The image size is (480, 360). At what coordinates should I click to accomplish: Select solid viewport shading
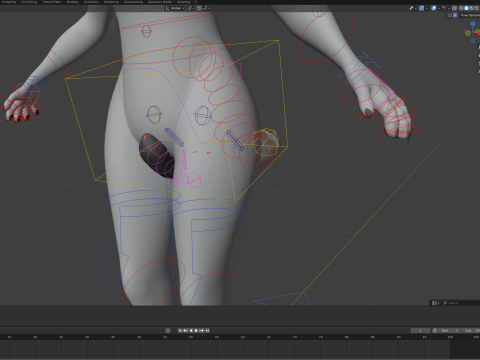point(466,8)
